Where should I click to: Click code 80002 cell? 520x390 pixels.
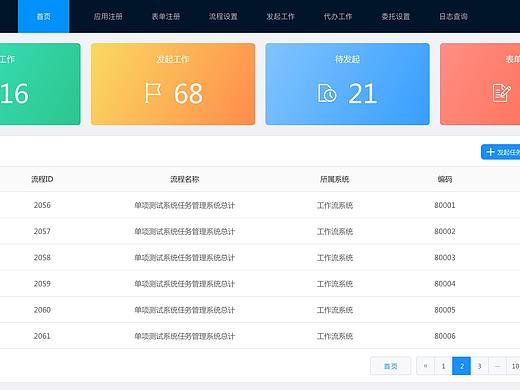pyautogui.click(x=445, y=231)
